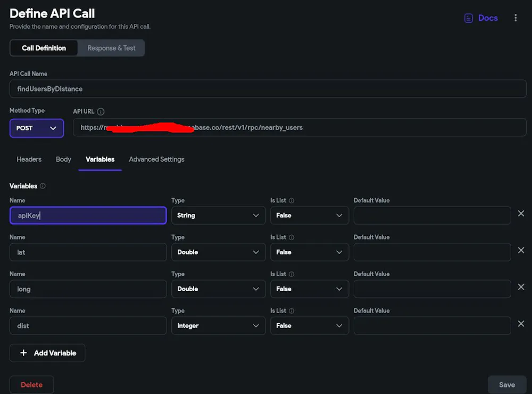Click the long name field
The width and height of the screenshot is (532, 394).
click(88, 289)
